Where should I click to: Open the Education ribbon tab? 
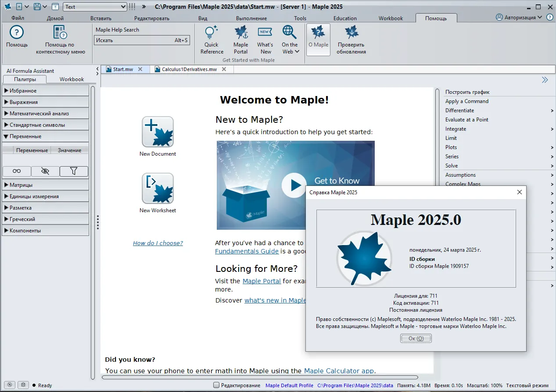coord(345,18)
